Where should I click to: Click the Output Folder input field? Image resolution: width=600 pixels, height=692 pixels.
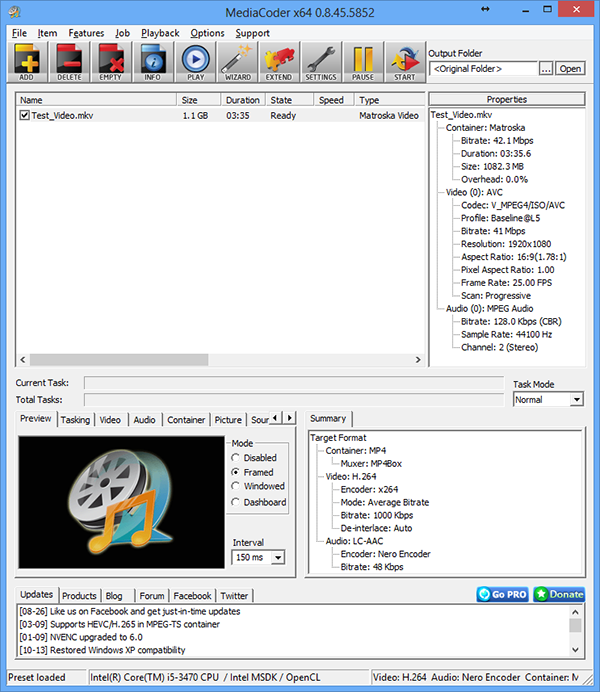483,69
